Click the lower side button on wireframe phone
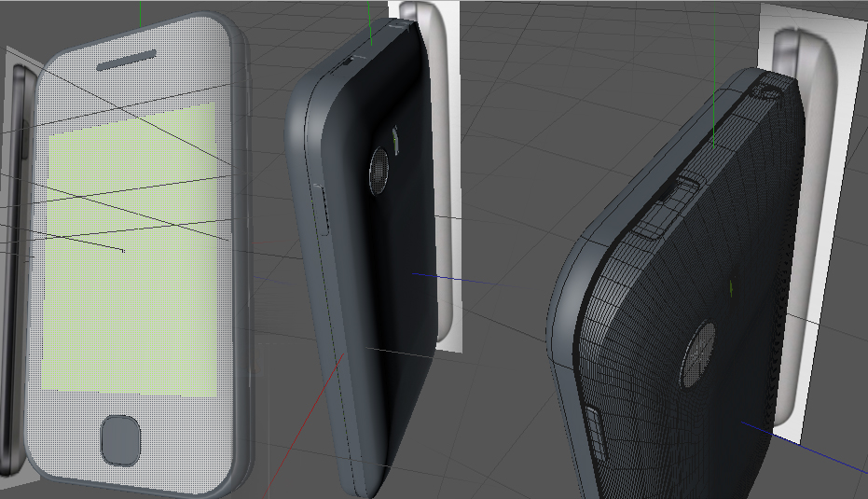 (x=595, y=434)
